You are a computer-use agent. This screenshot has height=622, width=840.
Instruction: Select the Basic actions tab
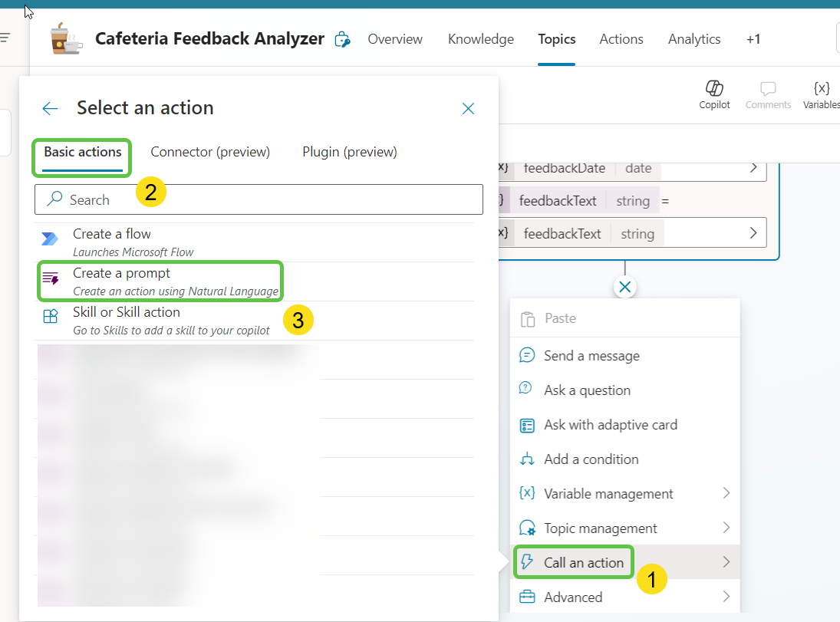[82, 152]
